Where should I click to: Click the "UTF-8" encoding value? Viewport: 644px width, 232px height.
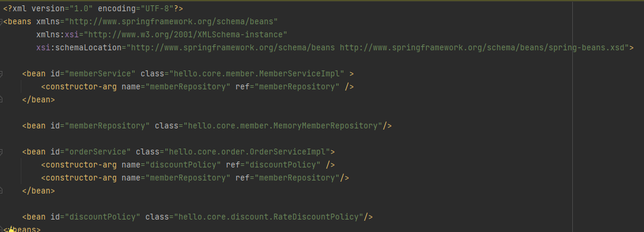point(157,8)
